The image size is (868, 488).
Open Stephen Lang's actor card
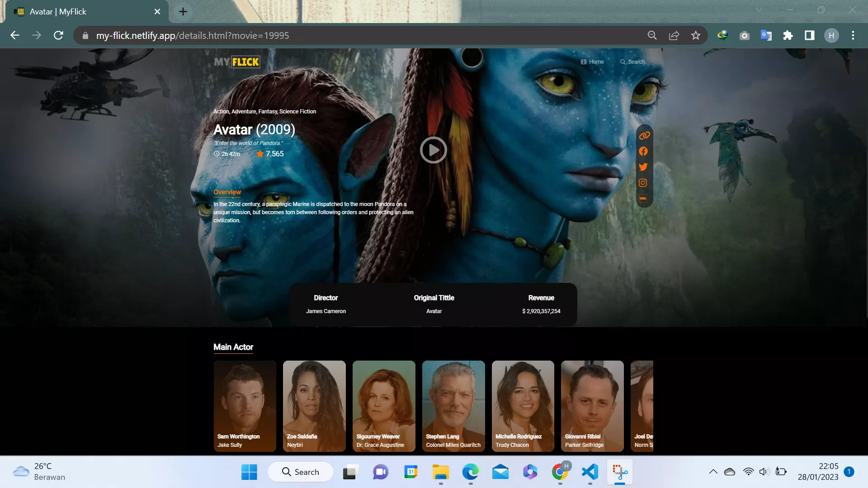[453, 406]
